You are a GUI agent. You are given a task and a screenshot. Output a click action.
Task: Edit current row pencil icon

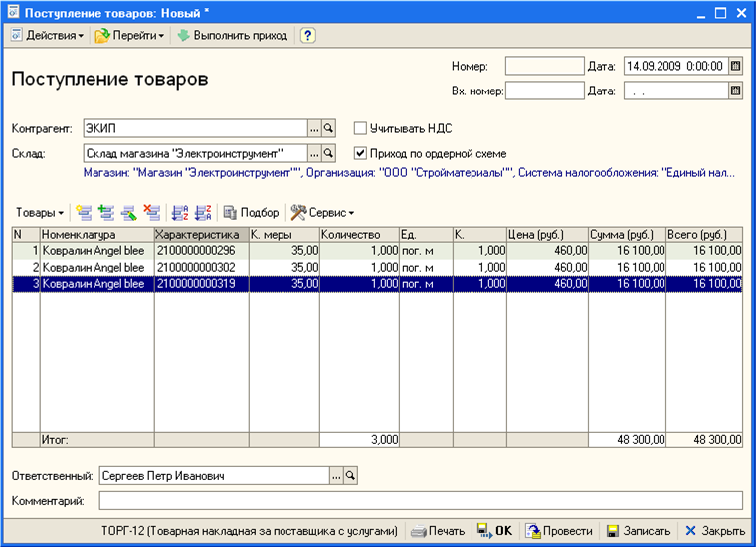click(x=128, y=213)
